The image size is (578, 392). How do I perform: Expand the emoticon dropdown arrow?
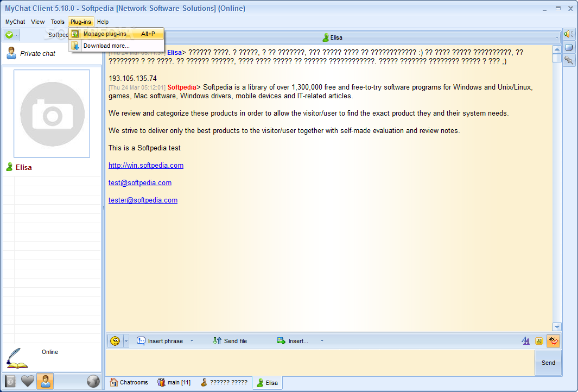point(126,341)
